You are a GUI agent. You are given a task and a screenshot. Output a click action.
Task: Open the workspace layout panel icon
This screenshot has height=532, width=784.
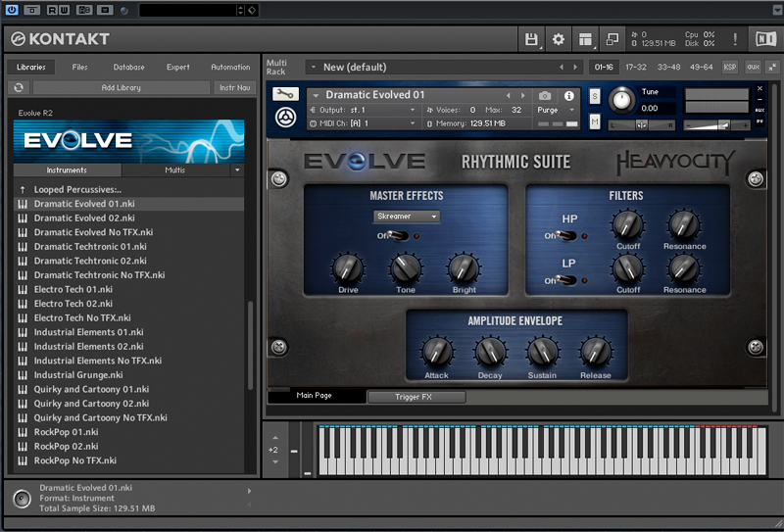(x=585, y=39)
